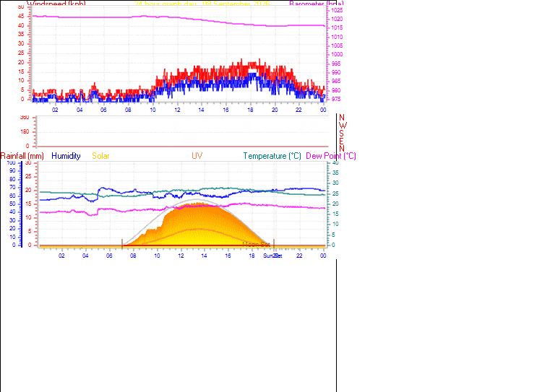Click the 1020 barometer scale value
The height and width of the screenshot is (392, 550).
click(x=337, y=19)
